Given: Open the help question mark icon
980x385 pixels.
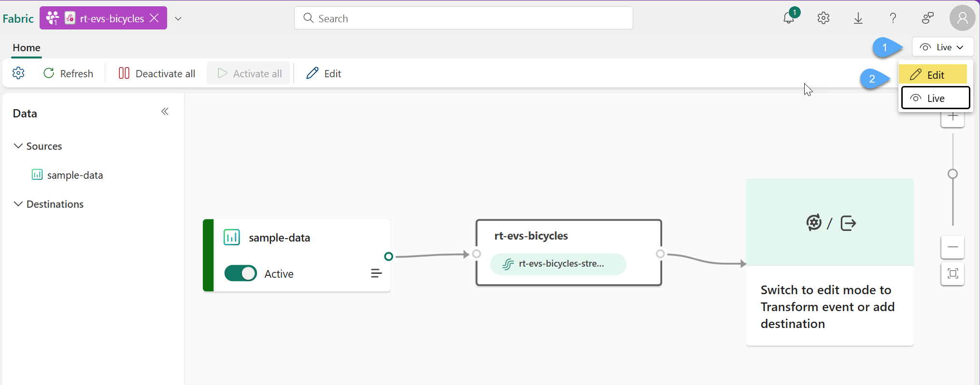Looking at the screenshot, I should [x=893, y=18].
